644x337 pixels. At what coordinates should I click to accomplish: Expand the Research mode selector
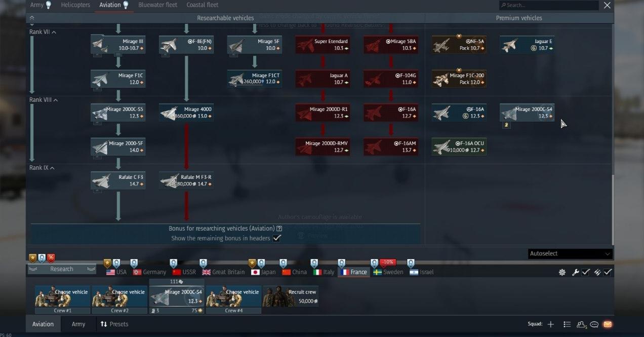pos(62,269)
